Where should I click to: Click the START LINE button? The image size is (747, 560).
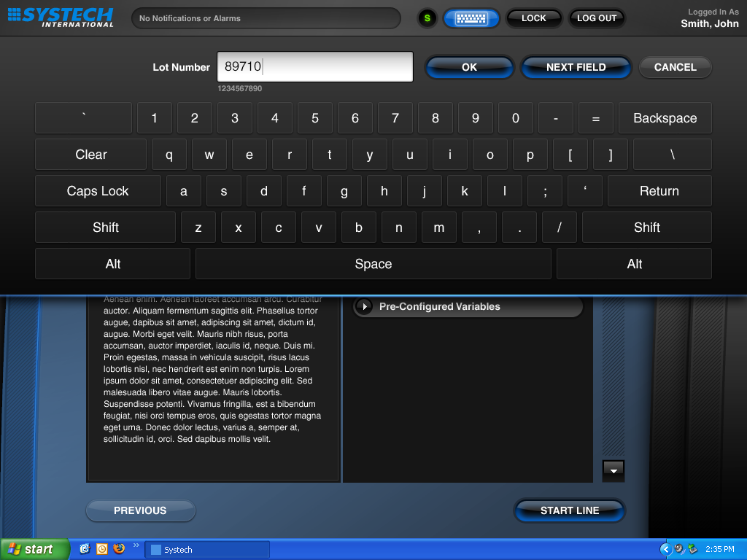coord(569,510)
